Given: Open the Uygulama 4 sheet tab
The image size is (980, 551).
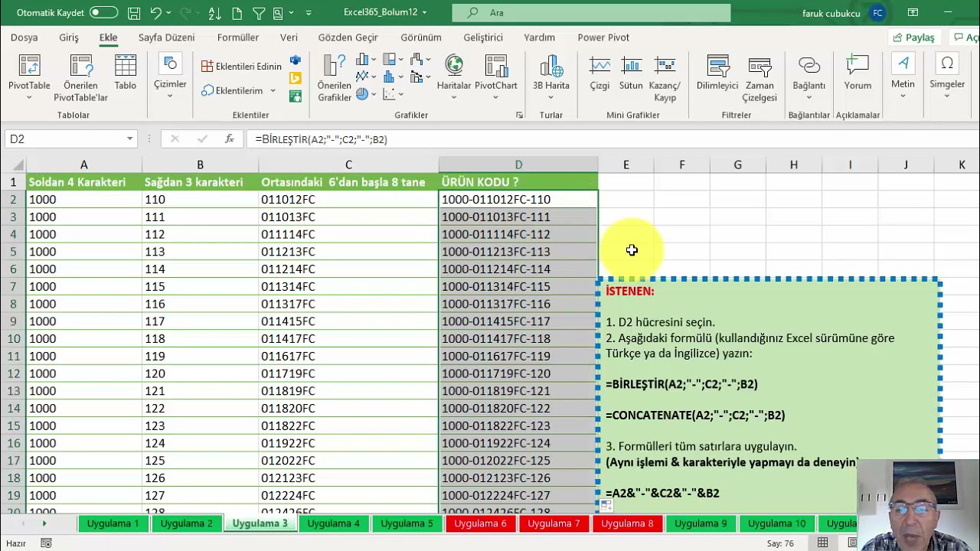Looking at the screenshot, I should (333, 523).
